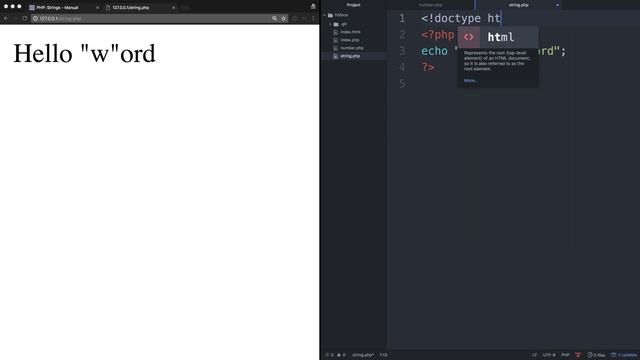Close the 127.0.0.1/string.php browser tab
640x360 pixels.
pos(173,7)
